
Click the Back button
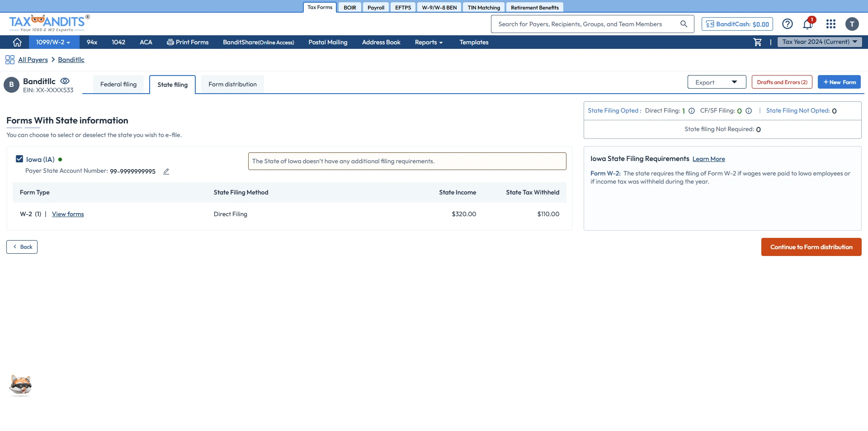click(22, 247)
